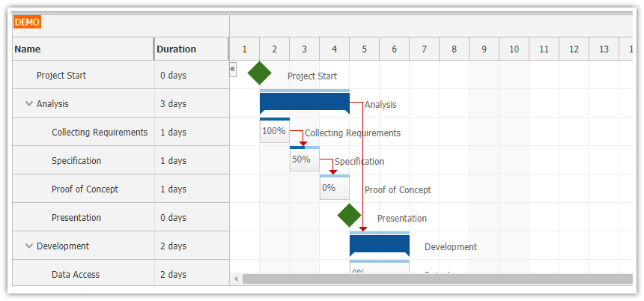Click the horizontal scrollbar left arrow
This screenshot has height=301, width=644.
pyautogui.click(x=237, y=279)
